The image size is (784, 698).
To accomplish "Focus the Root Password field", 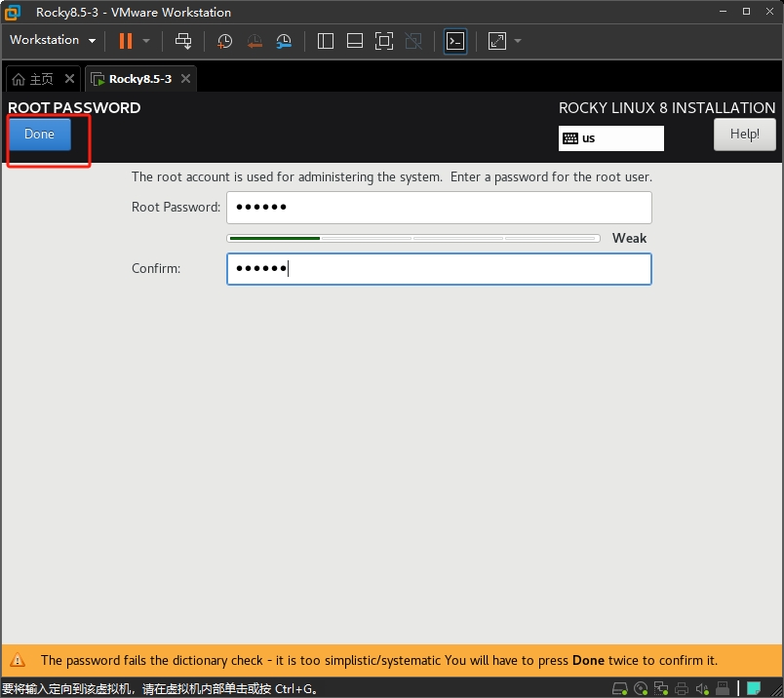I will tap(439, 208).
